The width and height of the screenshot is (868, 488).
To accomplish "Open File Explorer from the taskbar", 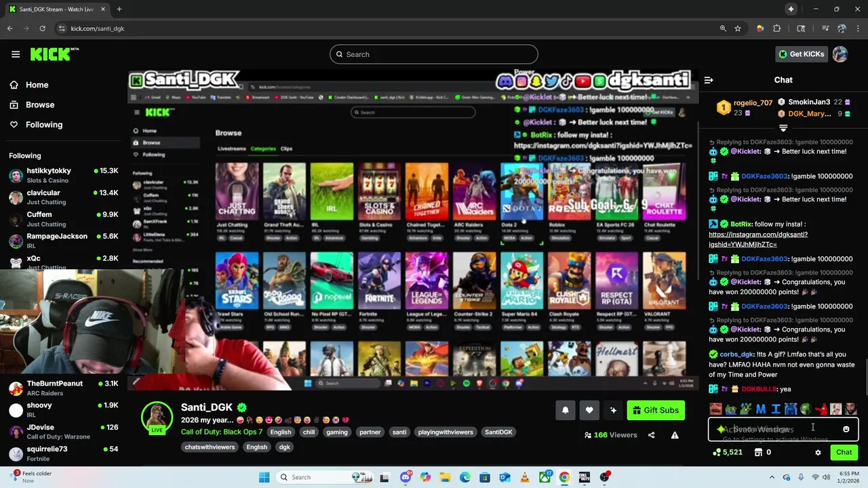I will [x=445, y=477].
